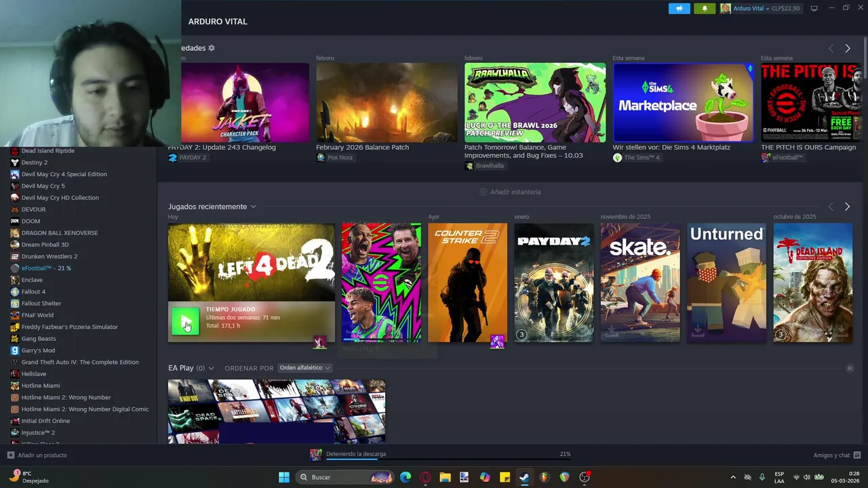
Task: Open the EA Play collection thumbnail
Action: click(277, 411)
